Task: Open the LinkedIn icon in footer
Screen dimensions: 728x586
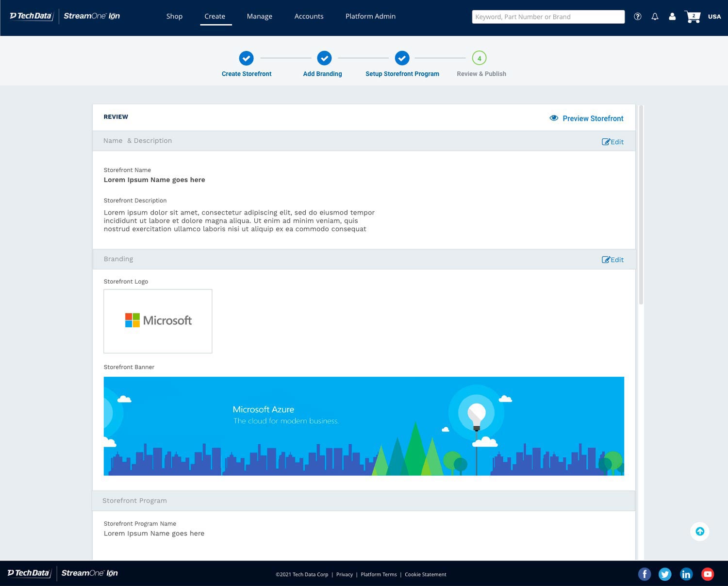Action: click(x=686, y=574)
